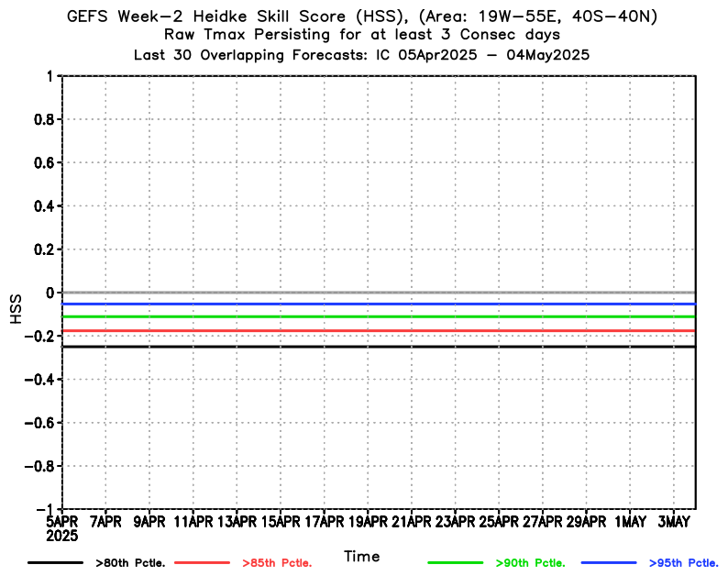Screen dimensions: 728x576
Task: Click the y-axis label '-0.4'
Action: pyautogui.click(x=39, y=380)
